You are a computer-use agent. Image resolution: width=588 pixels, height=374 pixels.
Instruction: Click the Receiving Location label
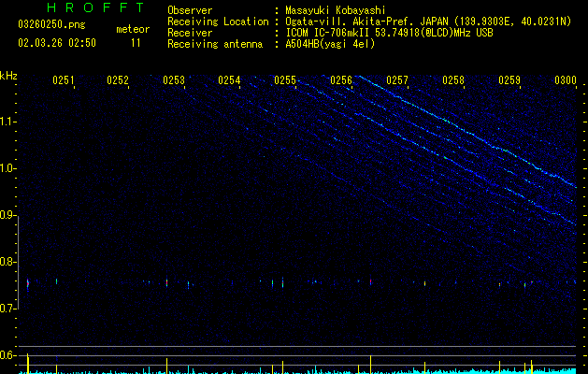(x=218, y=22)
